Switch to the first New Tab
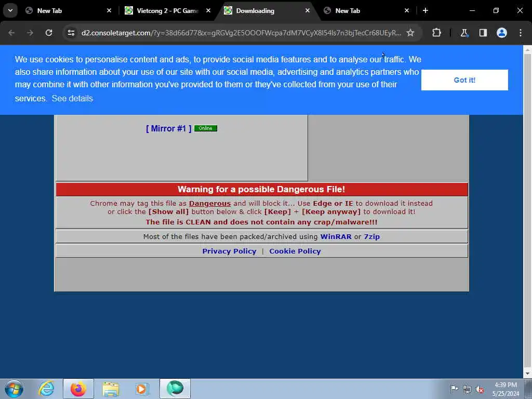Screen dimensions: 532x399 pyautogui.click(x=68, y=10)
